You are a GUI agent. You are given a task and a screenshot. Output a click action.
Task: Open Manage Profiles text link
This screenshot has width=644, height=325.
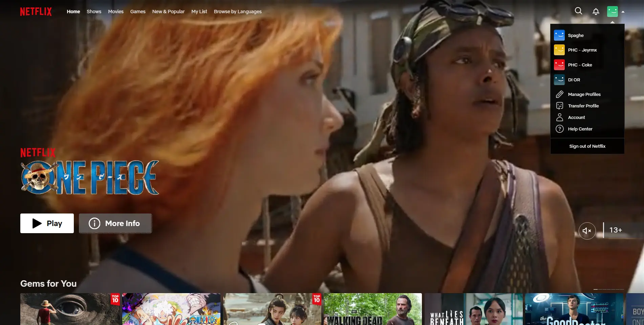(584, 94)
